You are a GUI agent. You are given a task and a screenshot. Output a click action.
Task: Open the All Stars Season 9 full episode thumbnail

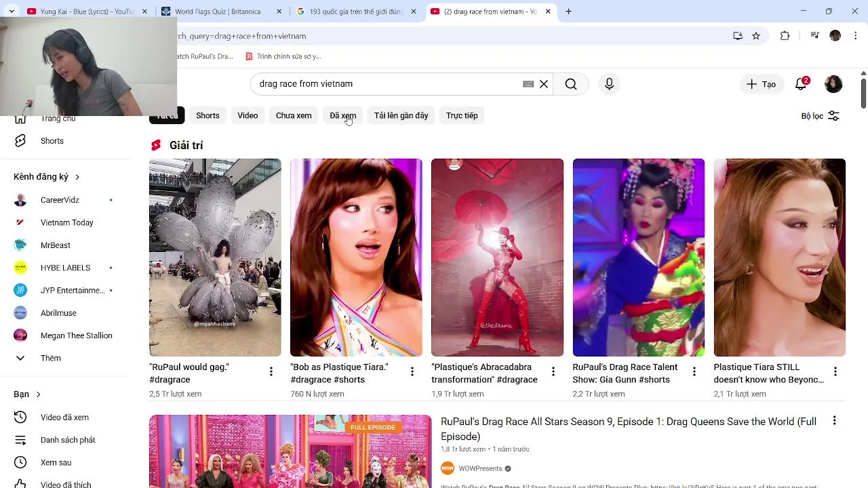pyautogui.click(x=290, y=451)
